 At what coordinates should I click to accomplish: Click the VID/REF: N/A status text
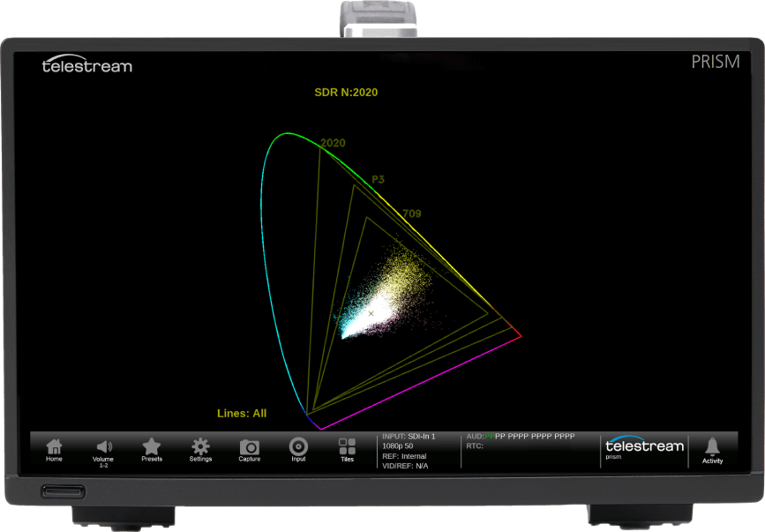(x=405, y=466)
